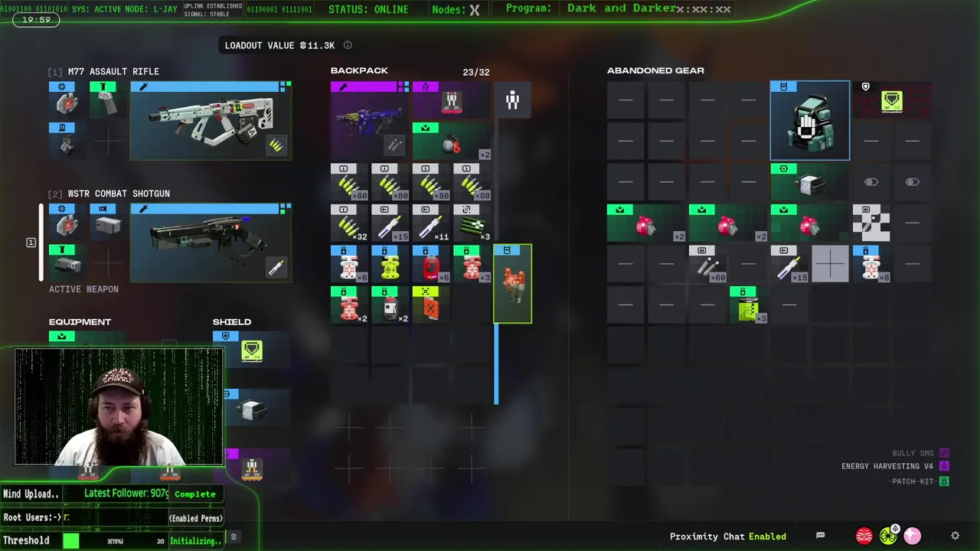Select the green-tagged grenade x2 in backpack
The height and width of the screenshot is (551, 980).
tap(451, 141)
